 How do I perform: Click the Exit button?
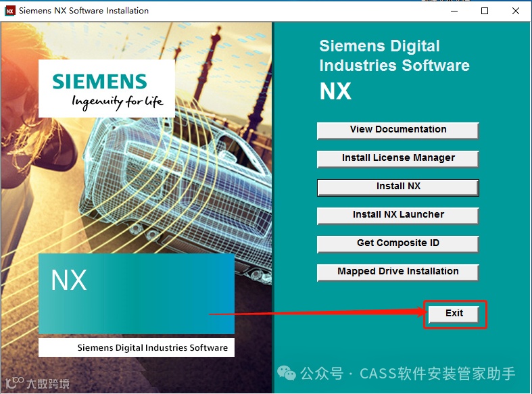(x=454, y=314)
